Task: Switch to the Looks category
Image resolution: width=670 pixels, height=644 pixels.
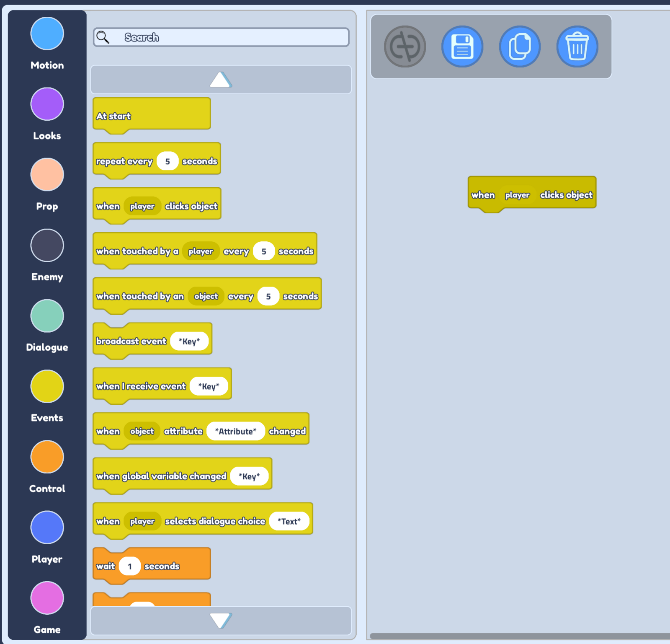Action: point(47,104)
